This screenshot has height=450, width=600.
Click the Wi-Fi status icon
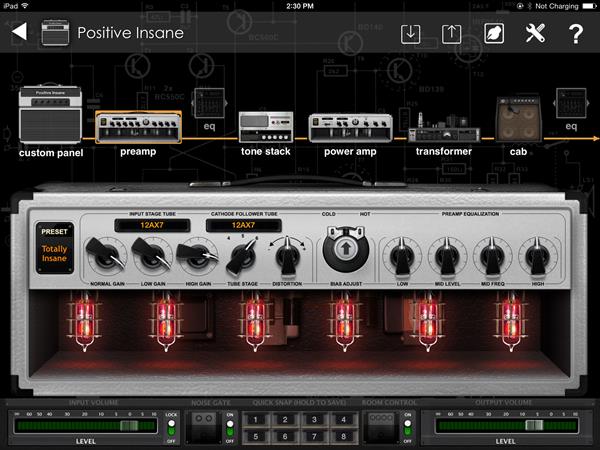[x=25, y=6]
